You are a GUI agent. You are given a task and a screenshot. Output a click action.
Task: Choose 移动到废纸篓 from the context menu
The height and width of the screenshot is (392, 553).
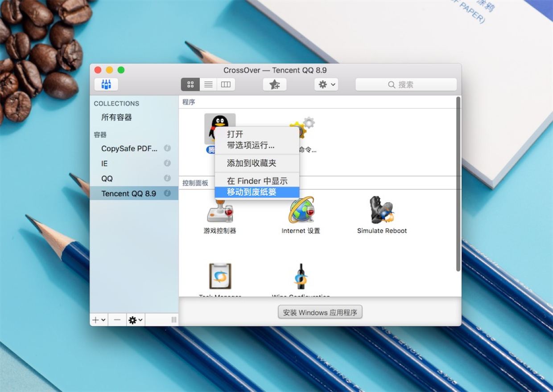pyautogui.click(x=257, y=192)
